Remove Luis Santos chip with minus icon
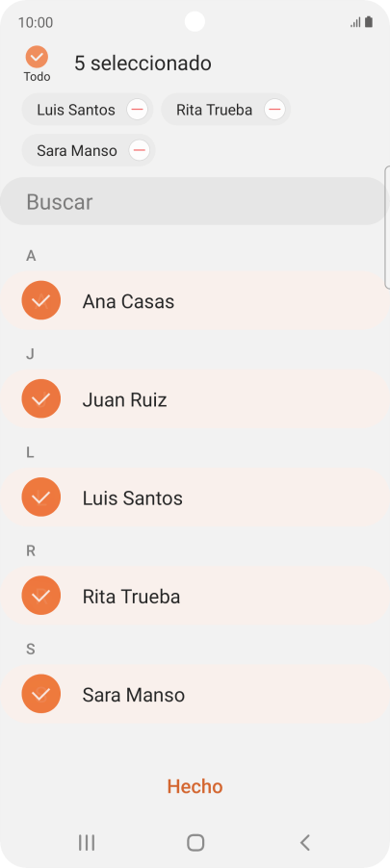 [137, 110]
